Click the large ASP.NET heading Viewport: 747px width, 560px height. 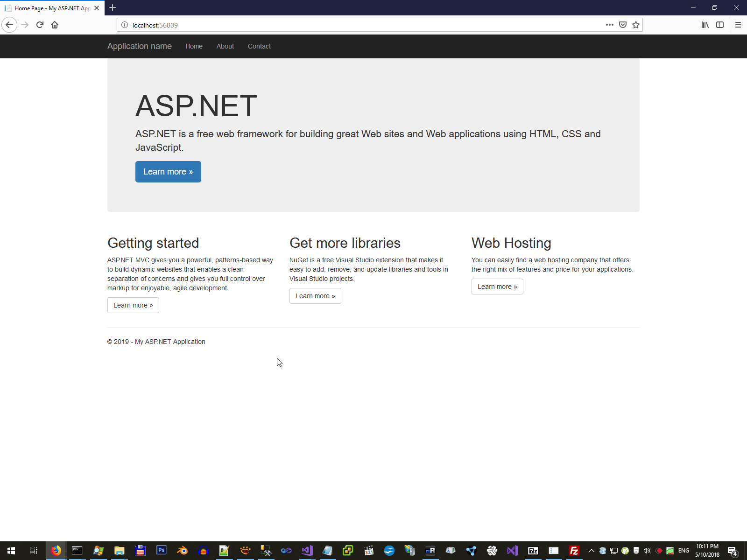[x=196, y=106]
